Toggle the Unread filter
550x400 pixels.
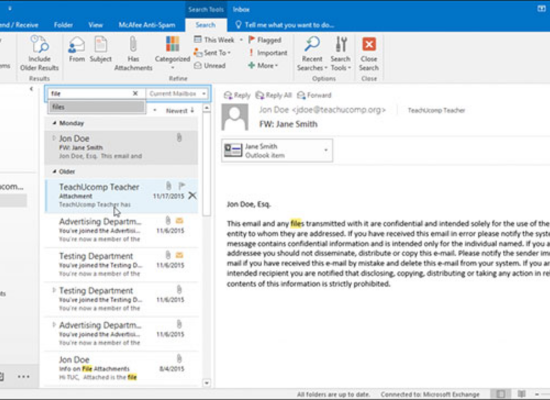[x=210, y=66]
